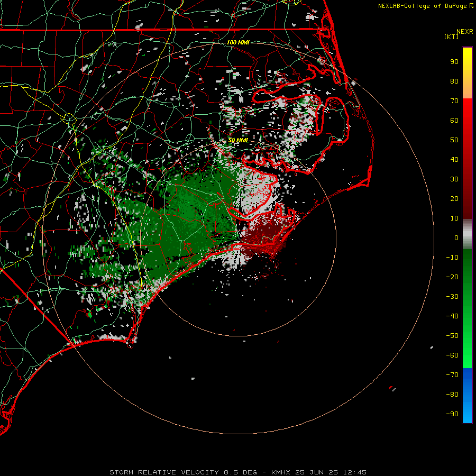This screenshot has height=476, width=476.
Task: Click the 60 value on the velocity scale
Action: pyautogui.click(x=454, y=121)
